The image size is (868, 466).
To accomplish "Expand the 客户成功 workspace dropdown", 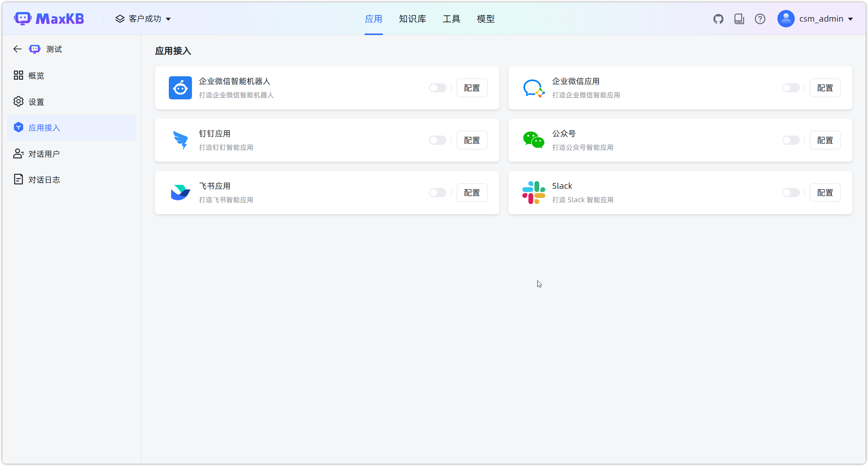I will pyautogui.click(x=143, y=19).
